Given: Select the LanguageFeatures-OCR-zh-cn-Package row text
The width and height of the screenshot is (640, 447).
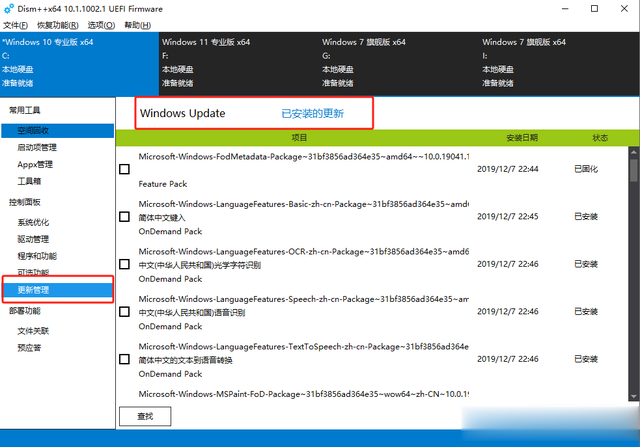Looking at the screenshot, I should tap(304, 252).
